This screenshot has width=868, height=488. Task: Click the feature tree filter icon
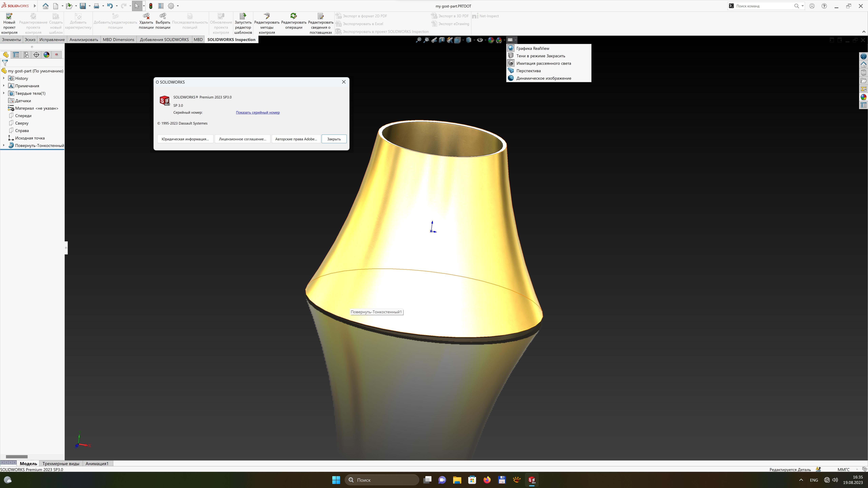[x=5, y=63]
